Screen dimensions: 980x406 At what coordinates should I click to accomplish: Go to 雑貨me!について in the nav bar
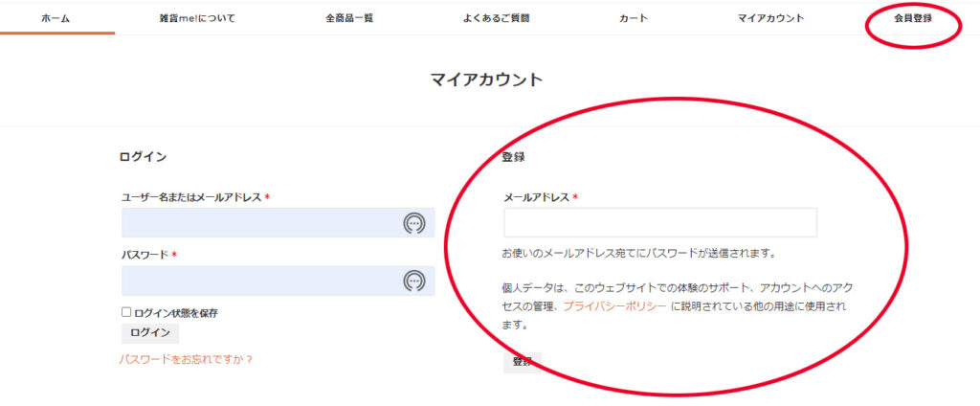(x=197, y=18)
